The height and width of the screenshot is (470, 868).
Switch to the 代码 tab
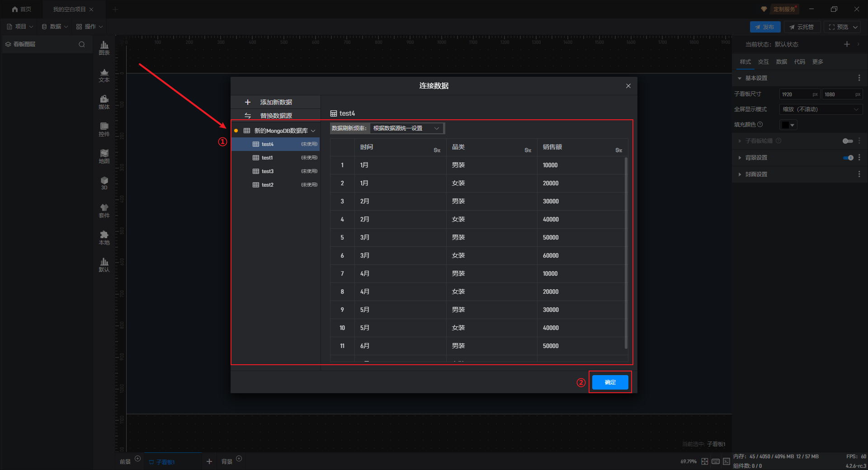pyautogui.click(x=799, y=62)
